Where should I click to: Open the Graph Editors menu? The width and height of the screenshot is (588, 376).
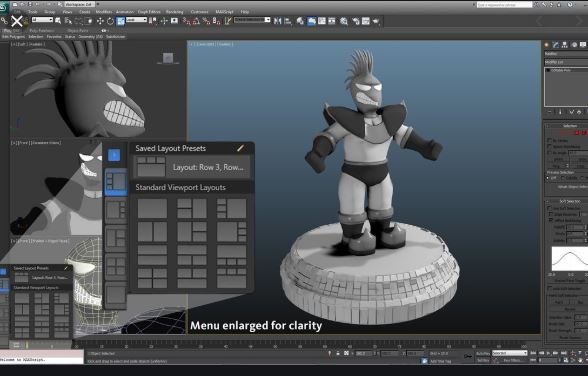149,12
